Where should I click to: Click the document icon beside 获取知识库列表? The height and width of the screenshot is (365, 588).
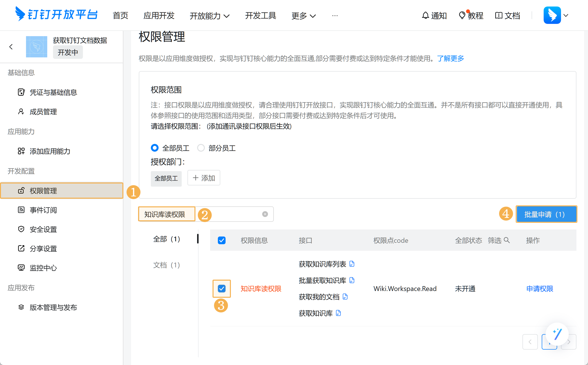[352, 264]
